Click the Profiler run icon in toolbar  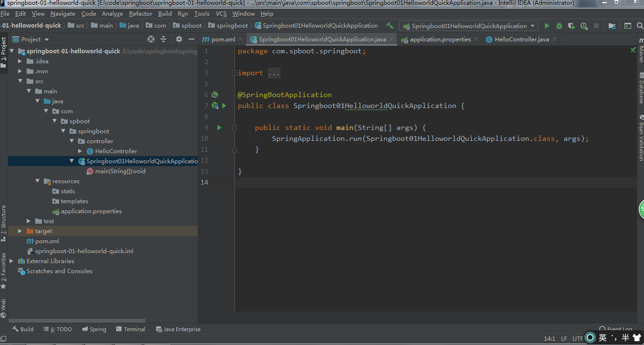584,26
